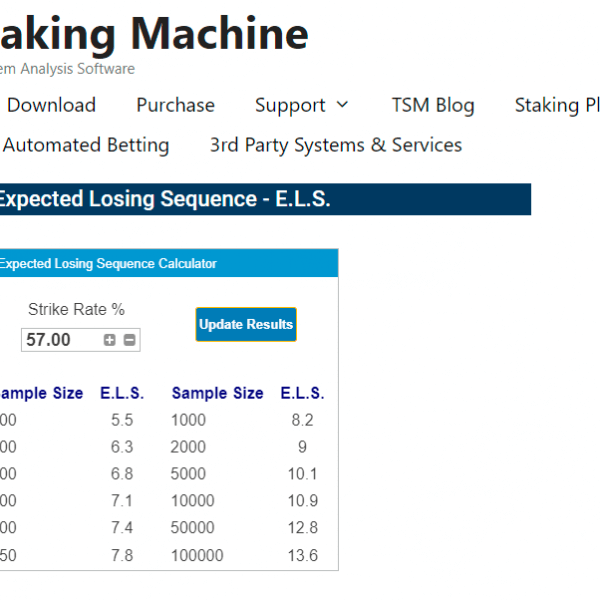Image resolution: width=600 pixels, height=600 pixels.
Task: Decrease strike rate with minus icon
Action: pos(129,340)
